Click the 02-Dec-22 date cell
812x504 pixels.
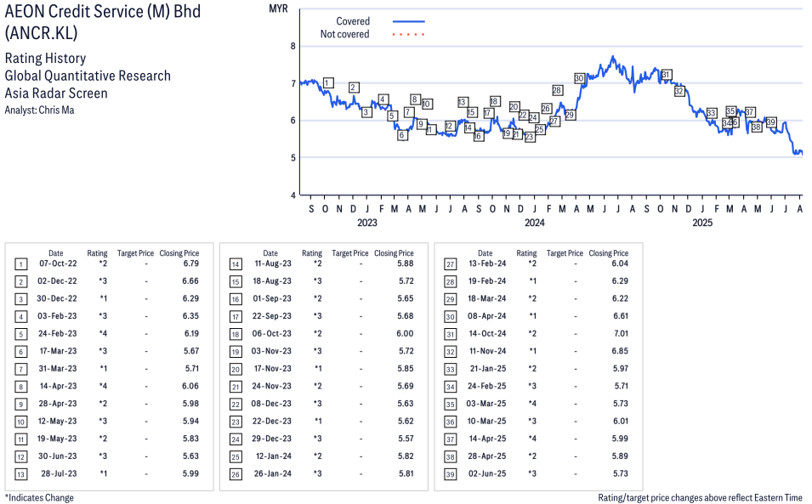[x=57, y=281]
